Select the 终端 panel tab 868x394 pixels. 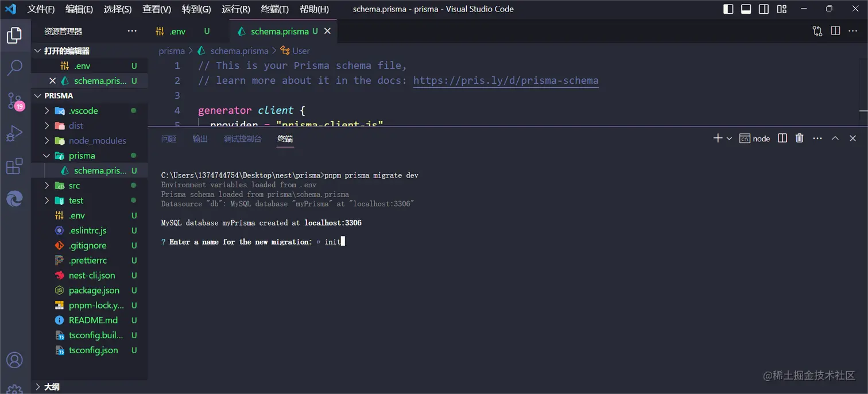285,138
